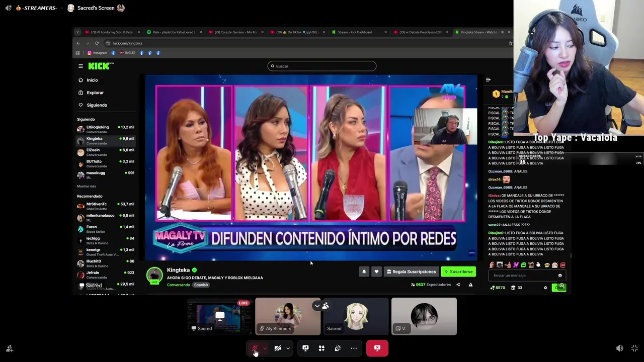Image resolution: width=644 pixels, height=362 pixels.
Task: Open chat settings gear icon
Action: click(x=545, y=288)
